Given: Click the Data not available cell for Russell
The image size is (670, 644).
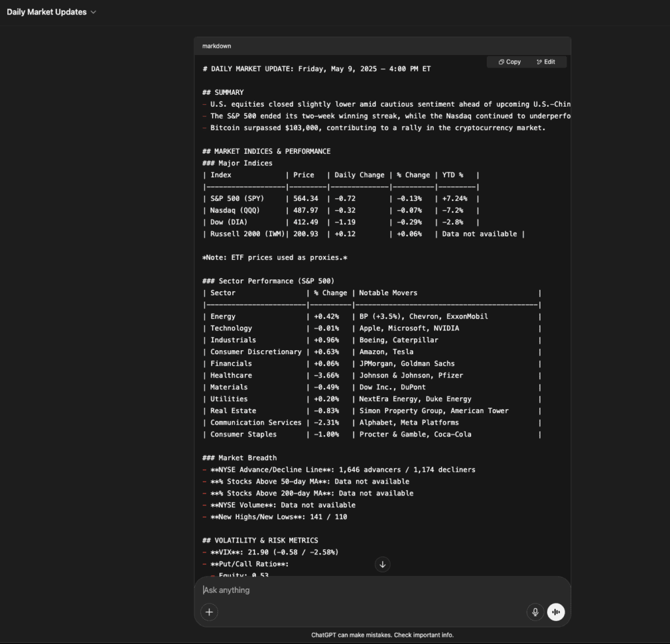Looking at the screenshot, I should [480, 234].
